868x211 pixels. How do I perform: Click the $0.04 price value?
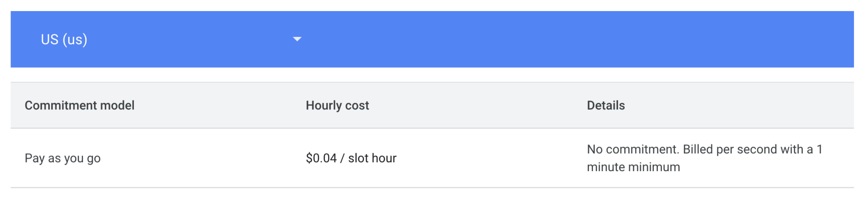click(321, 158)
